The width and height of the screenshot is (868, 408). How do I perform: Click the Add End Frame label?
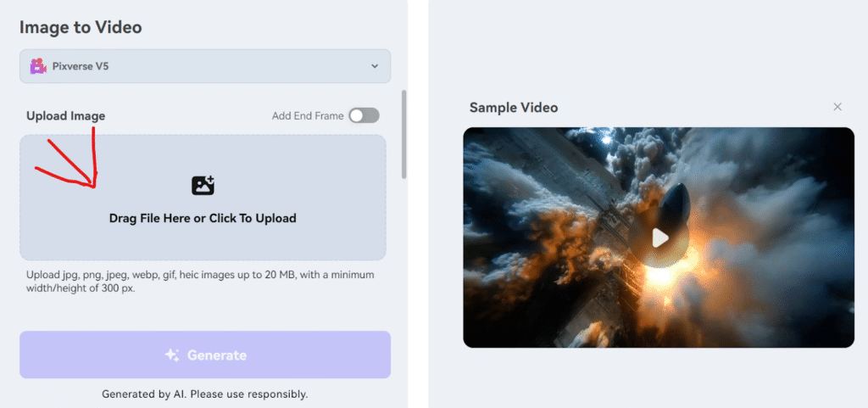point(307,116)
